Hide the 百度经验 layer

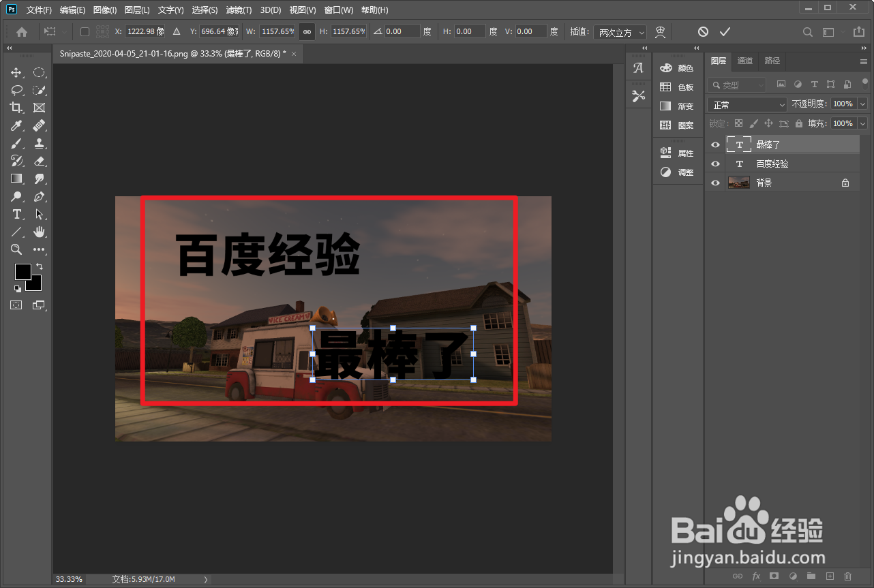(715, 164)
